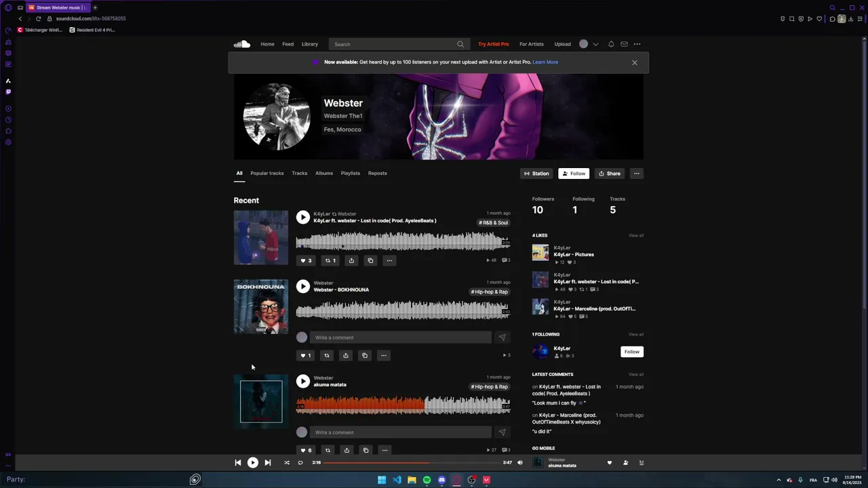The height and width of the screenshot is (488, 868).
Task: Skip to previous track in player
Action: [x=238, y=463]
